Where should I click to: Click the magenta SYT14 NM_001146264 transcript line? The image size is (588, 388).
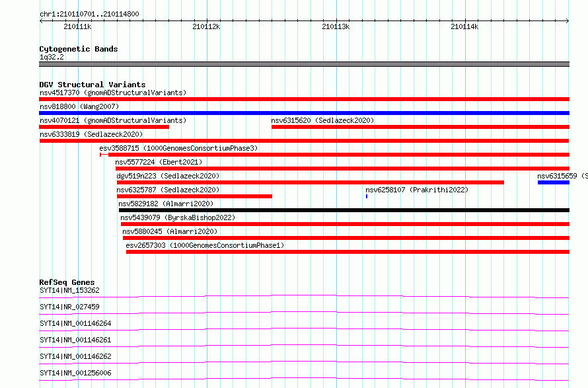coord(304,329)
